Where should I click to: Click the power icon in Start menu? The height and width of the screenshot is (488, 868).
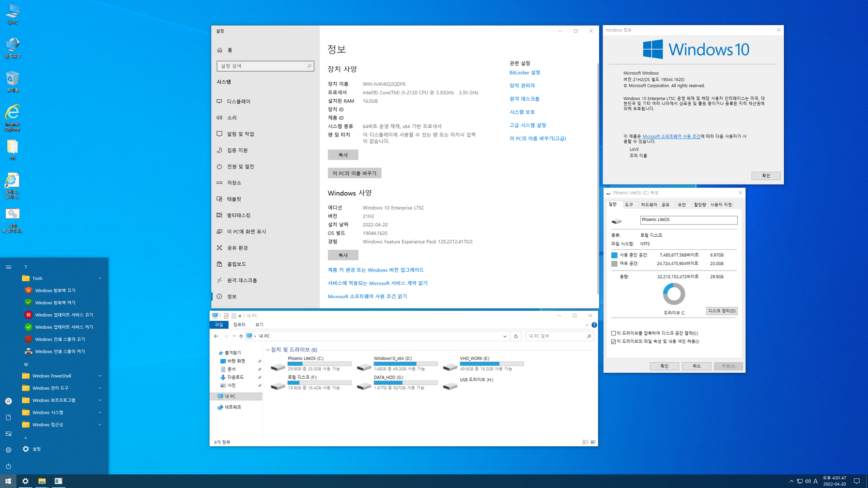click(8, 466)
